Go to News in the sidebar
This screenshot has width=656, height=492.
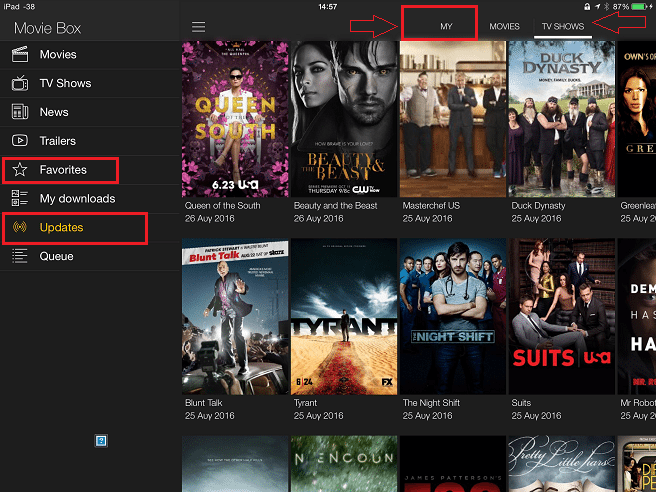click(90, 112)
